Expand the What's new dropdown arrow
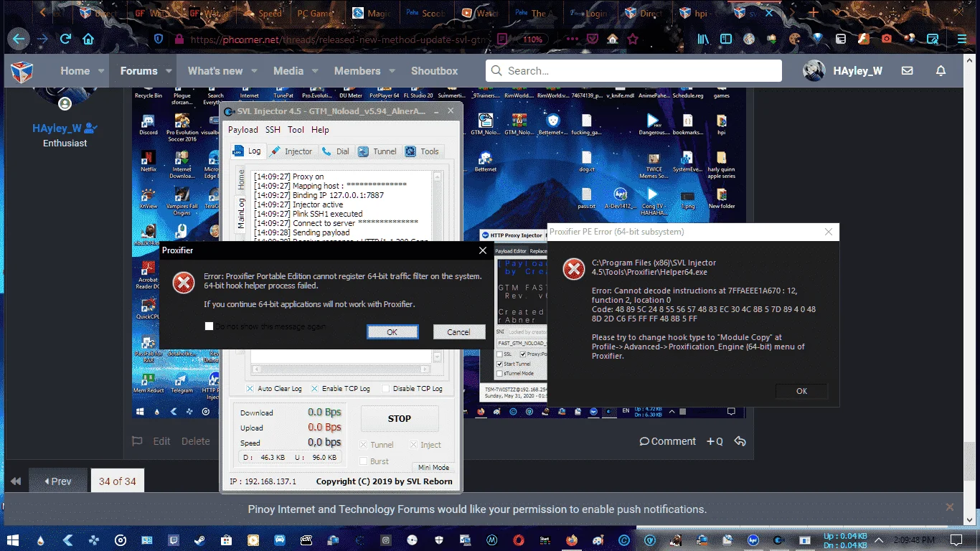The height and width of the screenshot is (551, 980). tap(255, 71)
